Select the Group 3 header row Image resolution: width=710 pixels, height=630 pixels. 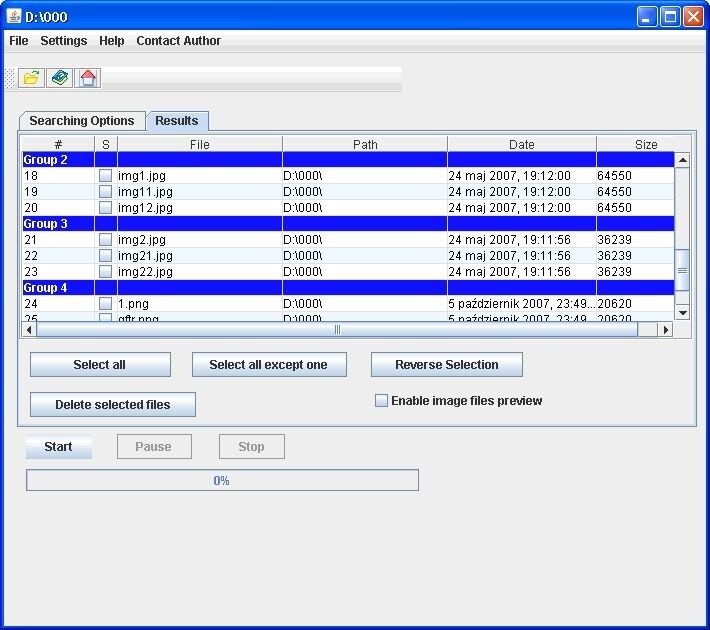pos(348,224)
